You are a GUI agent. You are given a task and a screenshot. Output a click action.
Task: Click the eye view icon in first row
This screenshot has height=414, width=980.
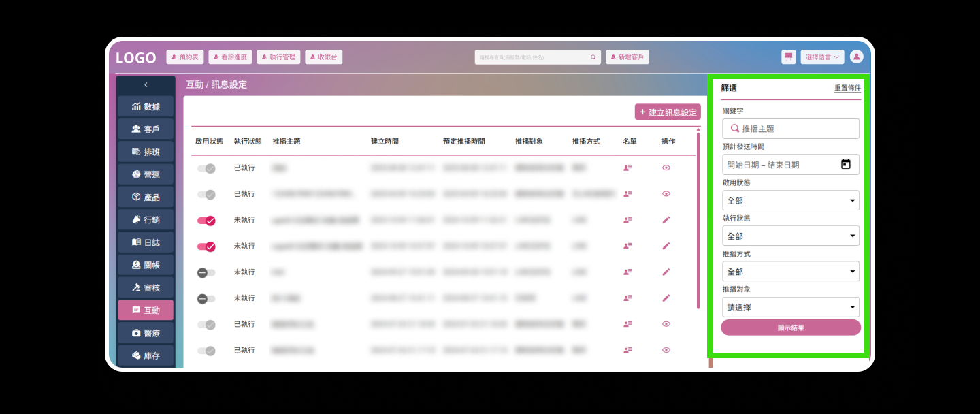666,168
